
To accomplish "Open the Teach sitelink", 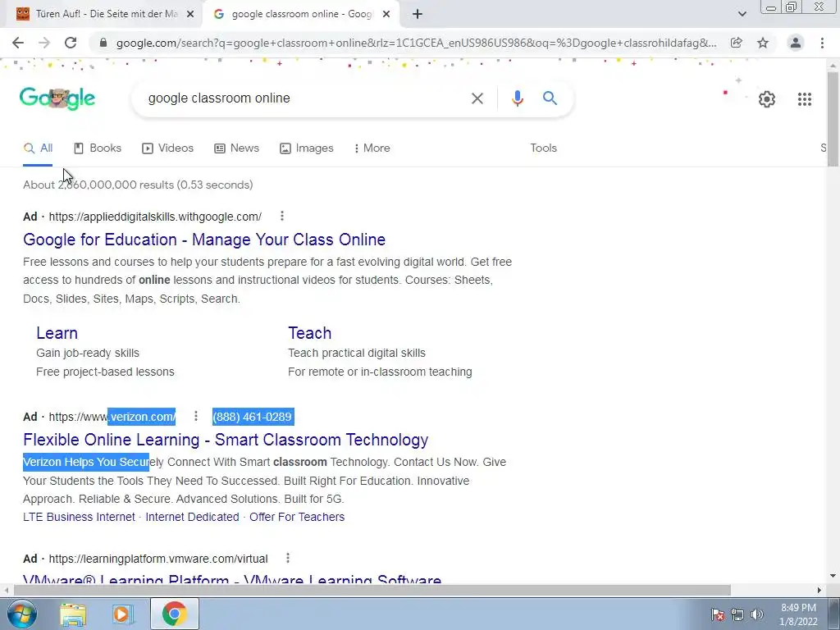I will (309, 333).
